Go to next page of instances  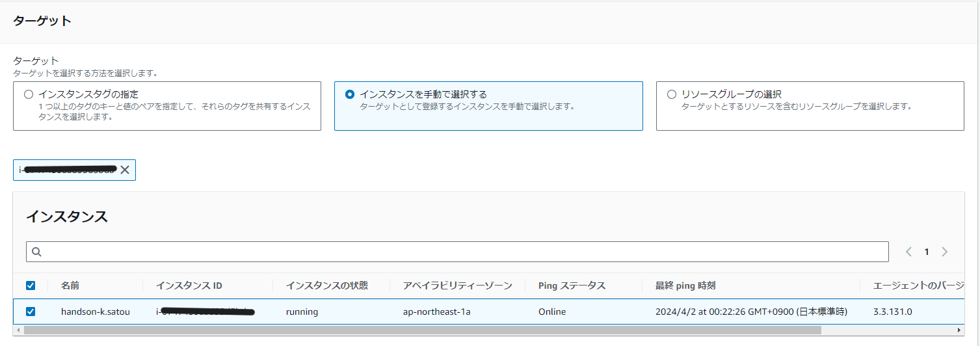tap(945, 252)
